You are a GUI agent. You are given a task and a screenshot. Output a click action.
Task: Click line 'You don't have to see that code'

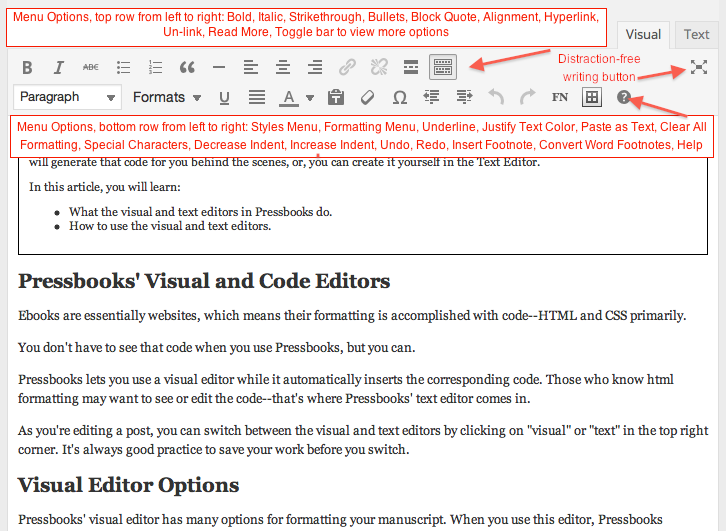click(217, 348)
